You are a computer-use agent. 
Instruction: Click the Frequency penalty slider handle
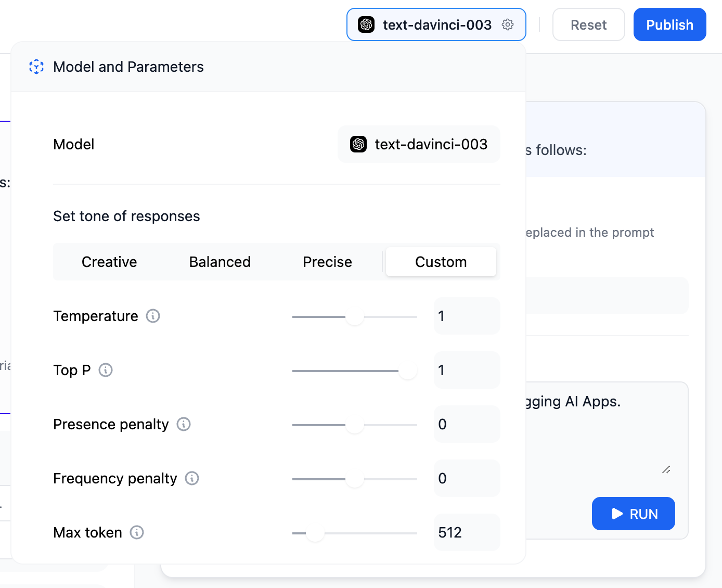tap(355, 479)
